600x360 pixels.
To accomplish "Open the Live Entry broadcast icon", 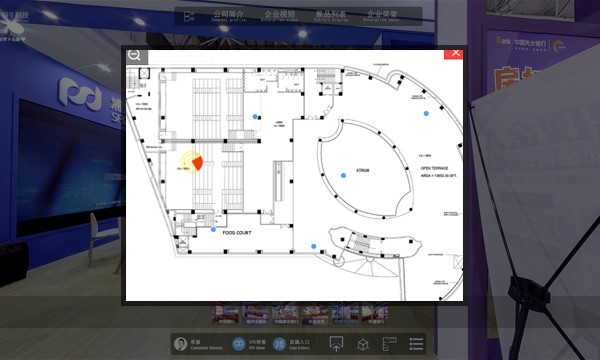I will [x=279, y=344].
